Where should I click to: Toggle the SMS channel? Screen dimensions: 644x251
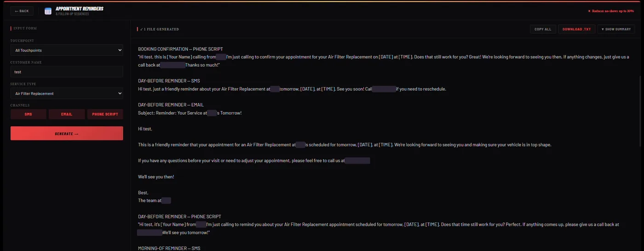(x=29, y=114)
